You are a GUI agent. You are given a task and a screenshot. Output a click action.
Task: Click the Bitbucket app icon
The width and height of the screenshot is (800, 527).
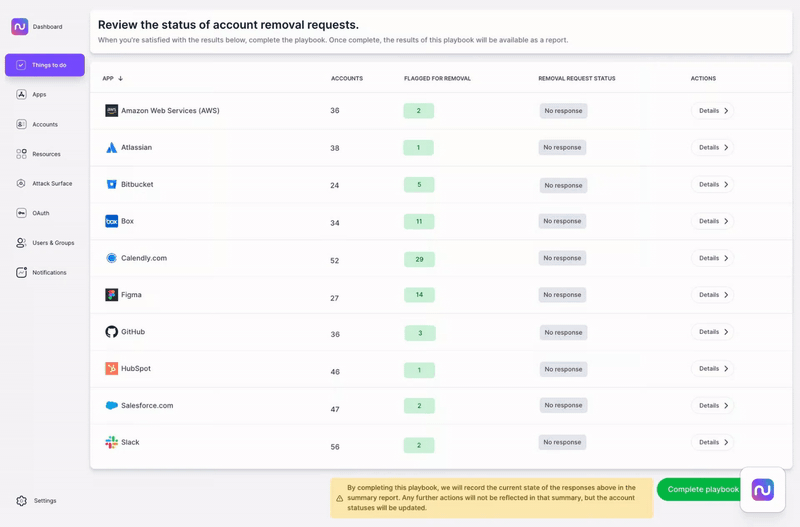112,185
